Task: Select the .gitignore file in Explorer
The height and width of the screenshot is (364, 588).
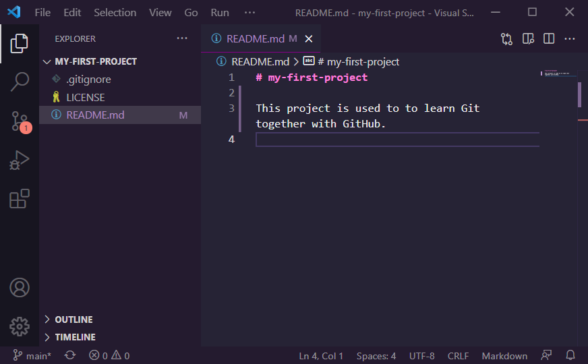Action: coord(88,80)
